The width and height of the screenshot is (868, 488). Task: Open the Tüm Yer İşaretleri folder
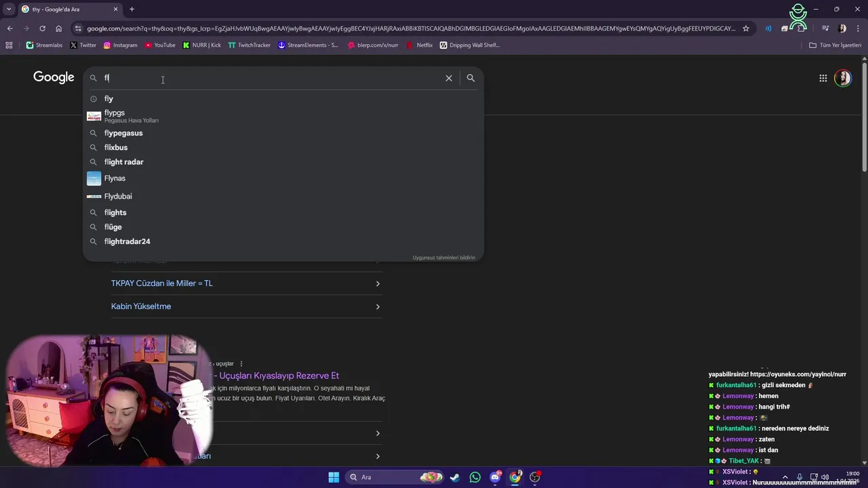[x=835, y=45]
